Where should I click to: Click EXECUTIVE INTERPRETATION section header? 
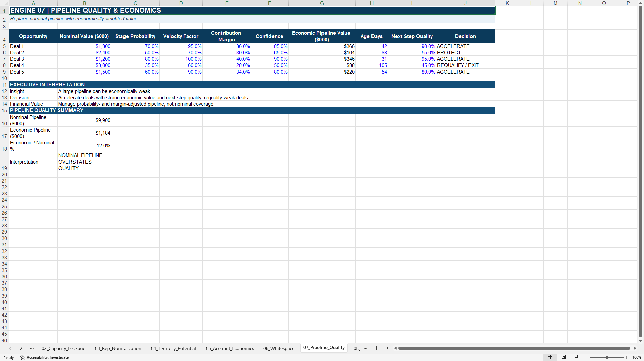(x=252, y=85)
